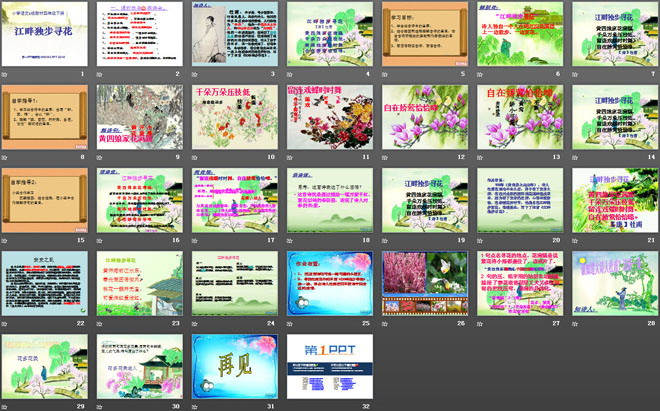Click animation star icon under slide 15
Viewport: 660px width, 411px height.
point(5,240)
